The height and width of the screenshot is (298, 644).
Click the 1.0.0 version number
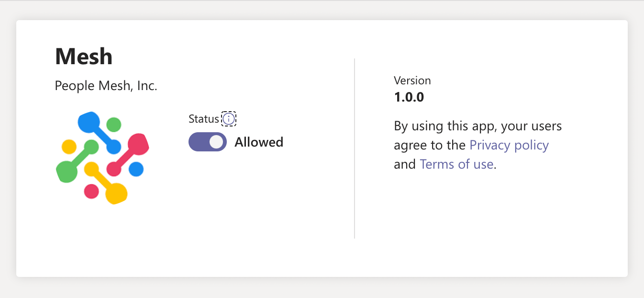point(409,97)
